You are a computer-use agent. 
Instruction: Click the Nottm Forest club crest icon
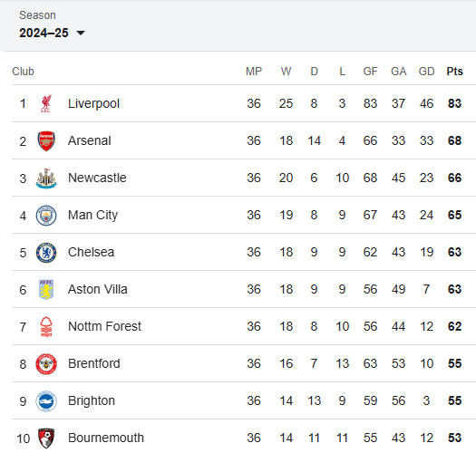(46, 327)
